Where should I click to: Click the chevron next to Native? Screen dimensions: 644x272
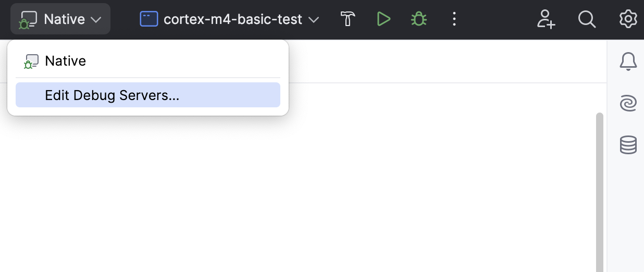click(96, 20)
